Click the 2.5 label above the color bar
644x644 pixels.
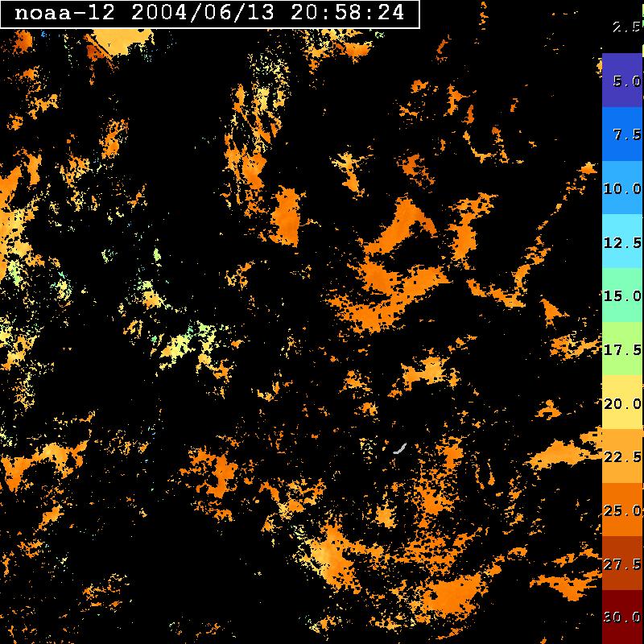pos(625,27)
